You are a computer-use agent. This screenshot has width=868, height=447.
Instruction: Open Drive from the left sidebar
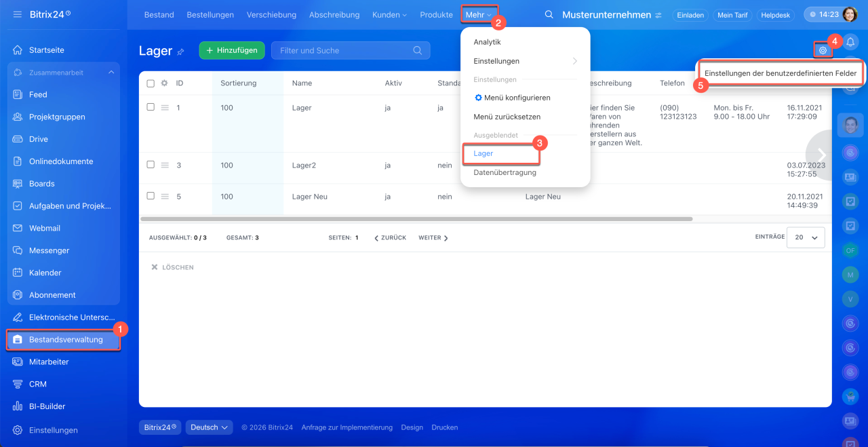coord(39,139)
